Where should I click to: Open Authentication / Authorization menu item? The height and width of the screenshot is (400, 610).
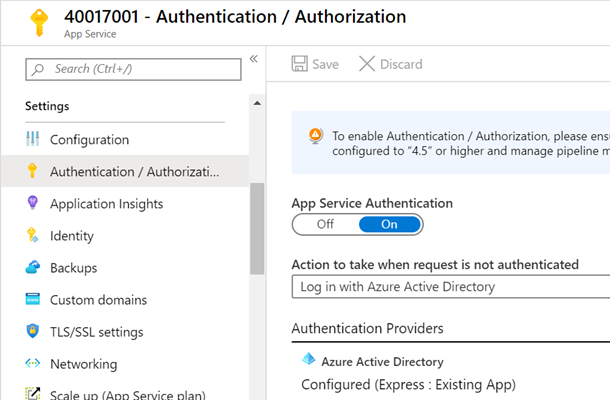[134, 172]
